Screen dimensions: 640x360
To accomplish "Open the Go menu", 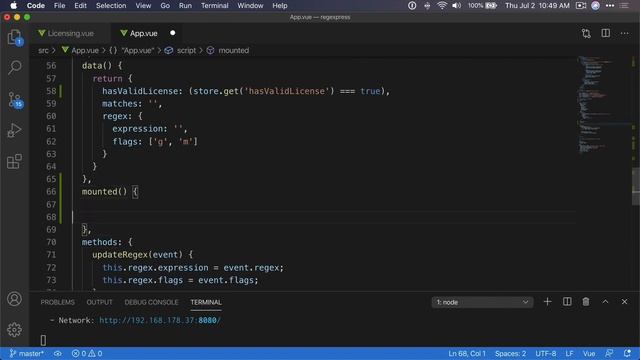I will click(165, 6).
